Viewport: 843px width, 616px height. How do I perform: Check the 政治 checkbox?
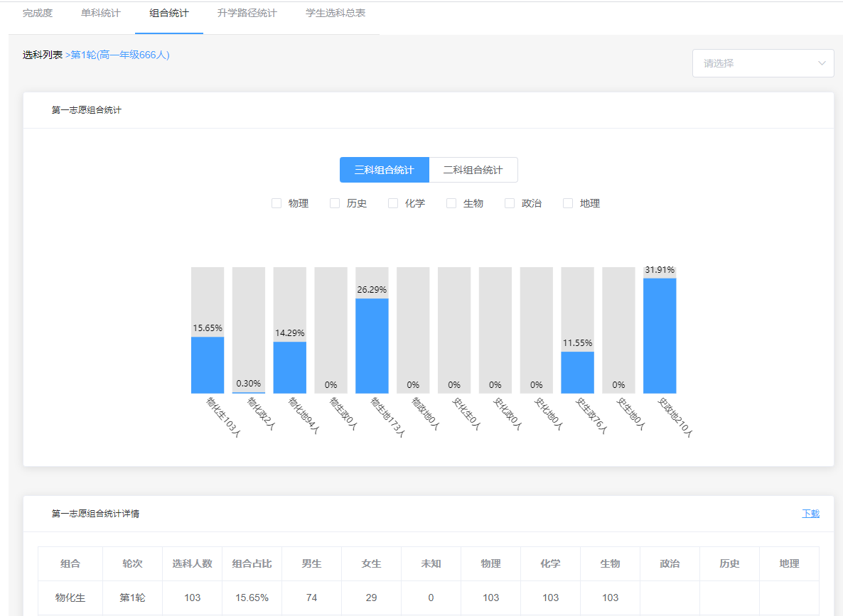click(509, 203)
